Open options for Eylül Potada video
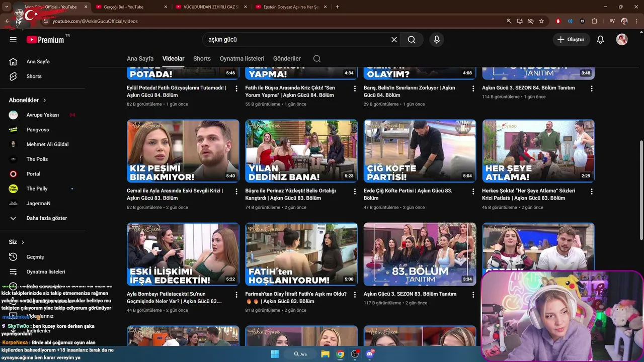Image resolution: width=644 pixels, height=362 pixels. click(x=236, y=88)
